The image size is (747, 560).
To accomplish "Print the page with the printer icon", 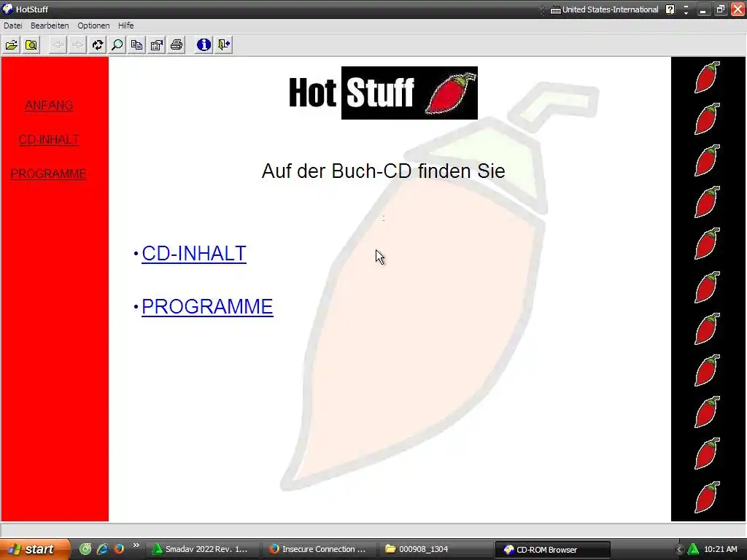I will [177, 44].
